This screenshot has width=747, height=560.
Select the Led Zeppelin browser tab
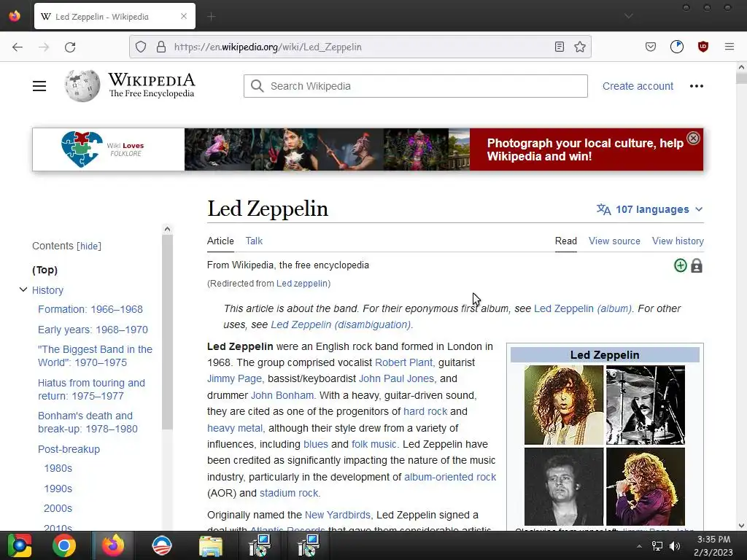[115, 16]
